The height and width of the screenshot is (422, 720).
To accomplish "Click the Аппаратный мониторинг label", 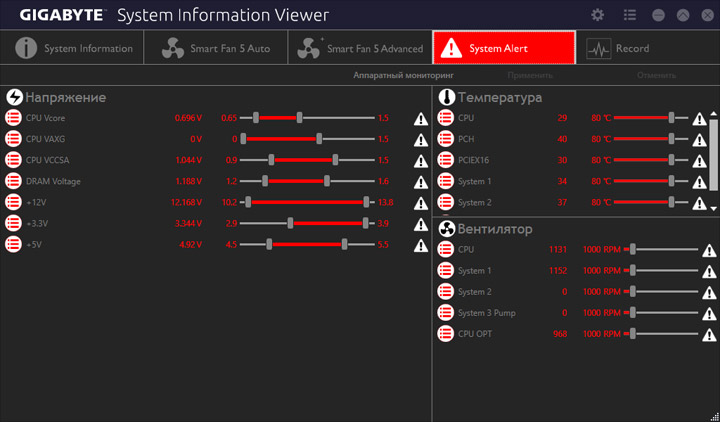I will [403, 75].
